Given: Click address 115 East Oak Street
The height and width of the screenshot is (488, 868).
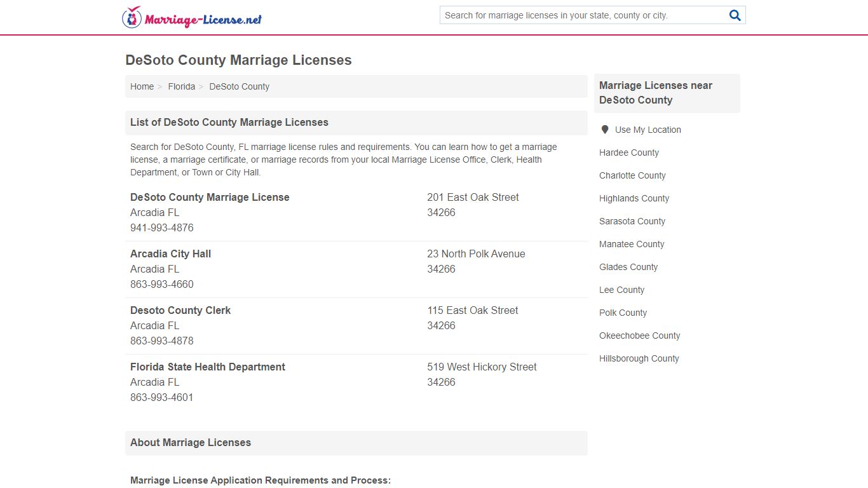Looking at the screenshot, I should [473, 311].
